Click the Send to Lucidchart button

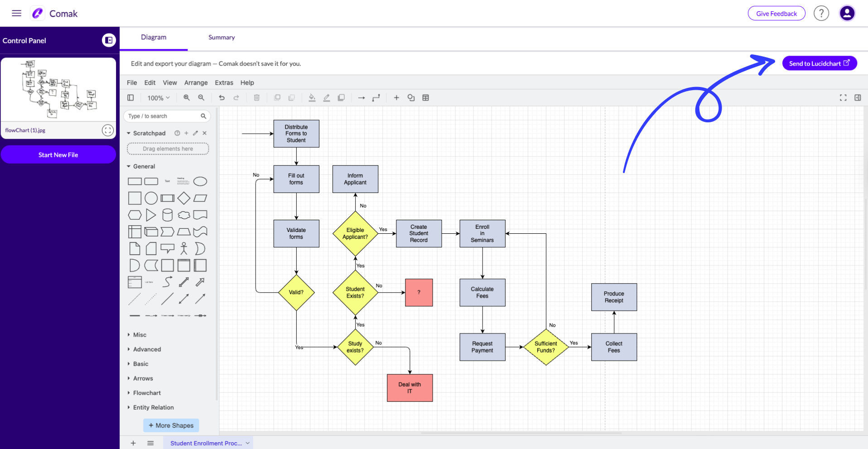click(x=819, y=63)
